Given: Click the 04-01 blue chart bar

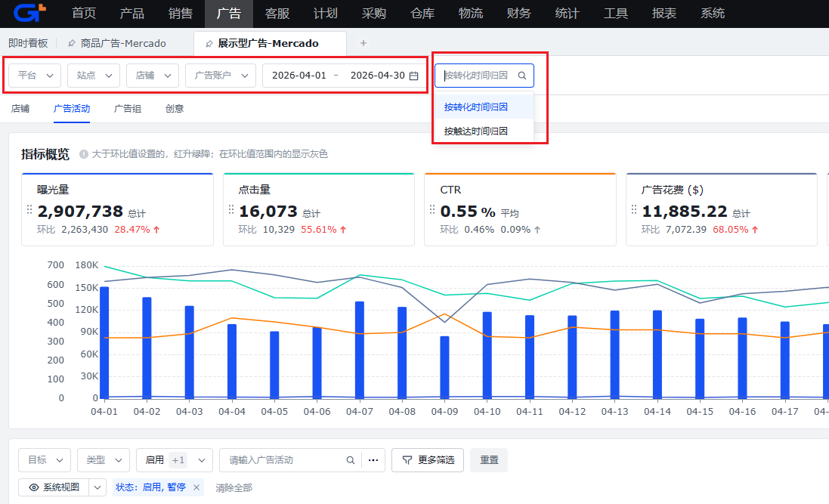Looking at the screenshot, I should (x=104, y=343).
